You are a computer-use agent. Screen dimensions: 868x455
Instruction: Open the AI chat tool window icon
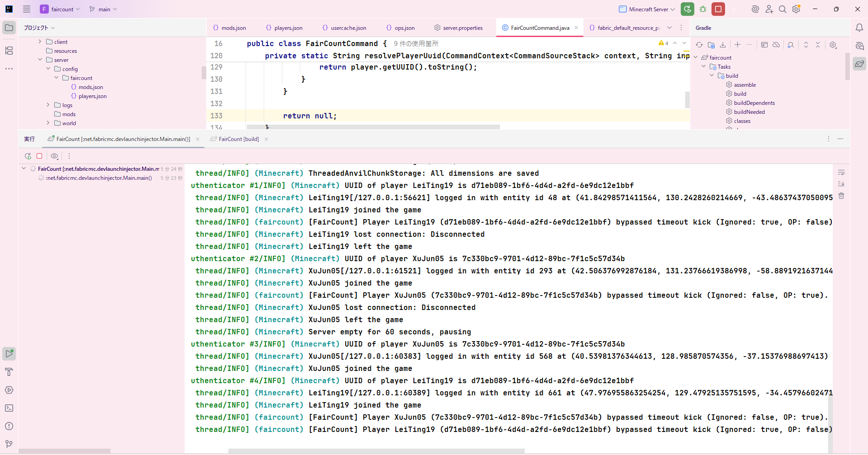859,46
